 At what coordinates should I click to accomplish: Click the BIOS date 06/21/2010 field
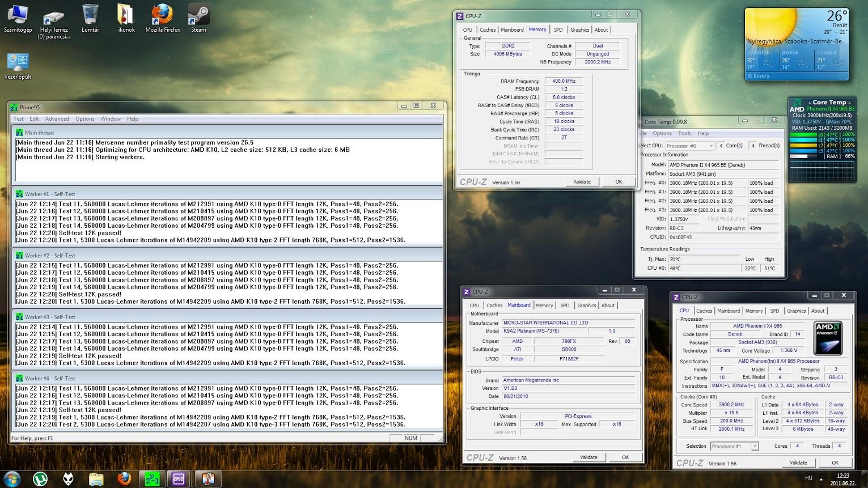tap(568, 396)
